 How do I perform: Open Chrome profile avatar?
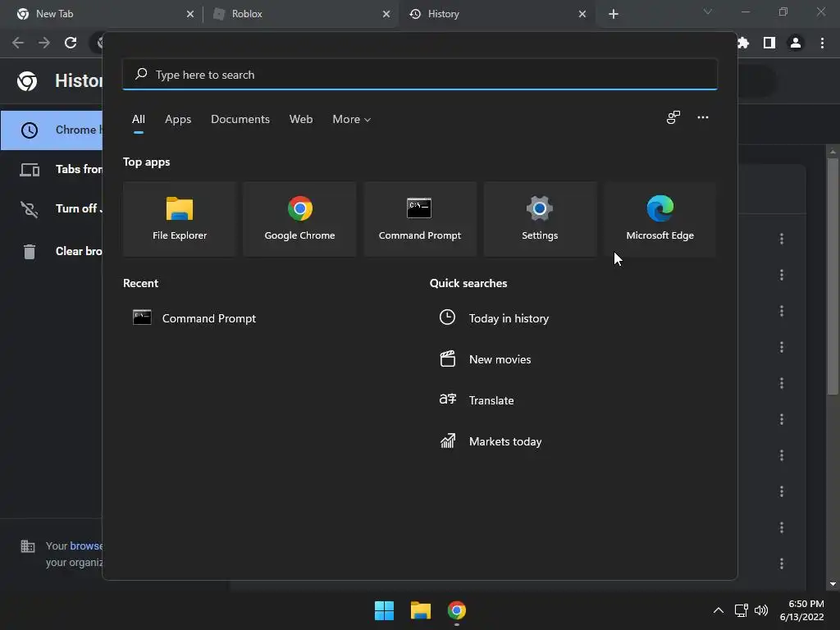coord(796,43)
